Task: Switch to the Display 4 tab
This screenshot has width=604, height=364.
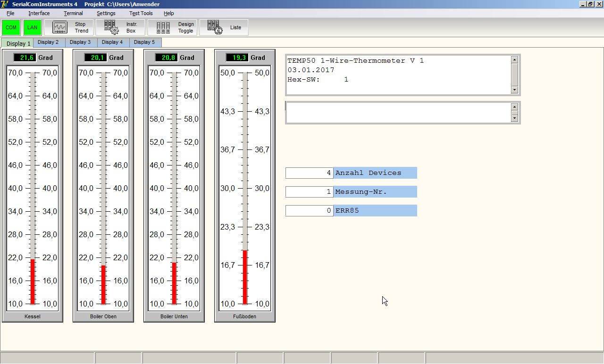Action: click(113, 42)
